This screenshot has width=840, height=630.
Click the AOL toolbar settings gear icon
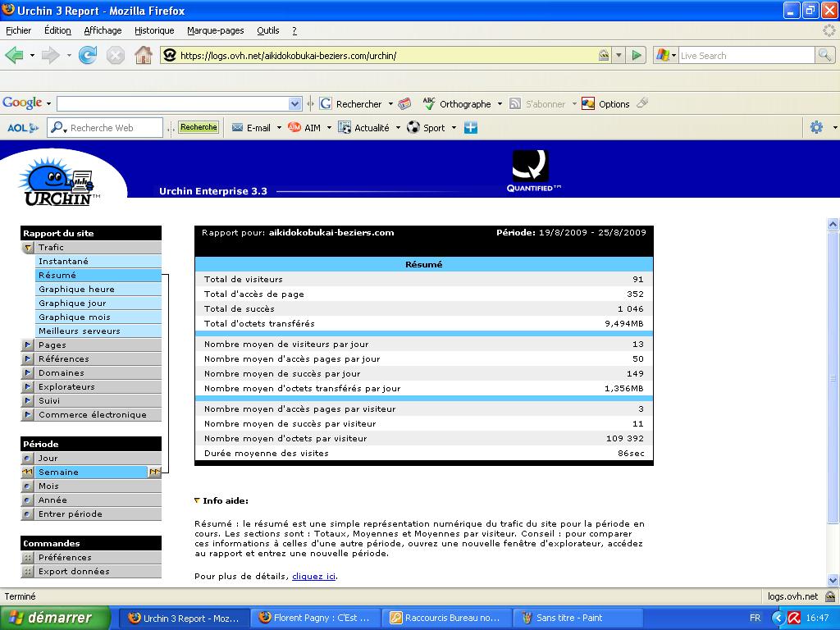click(x=816, y=127)
